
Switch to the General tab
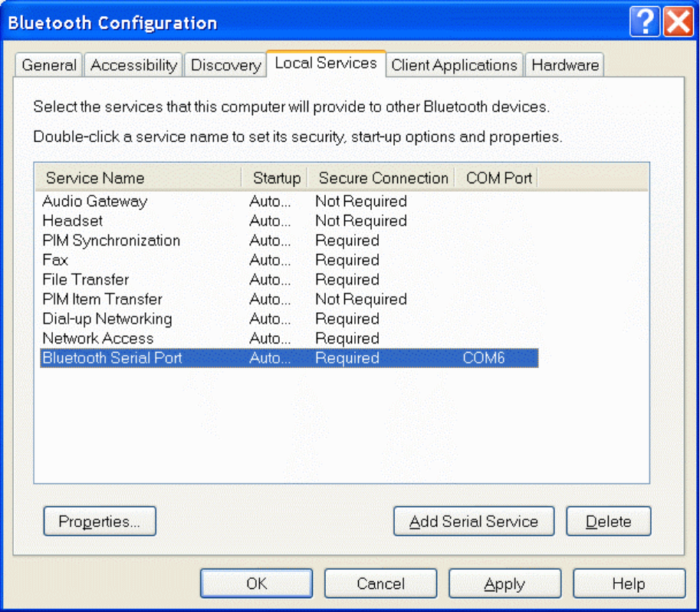pyautogui.click(x=48, y=65)
